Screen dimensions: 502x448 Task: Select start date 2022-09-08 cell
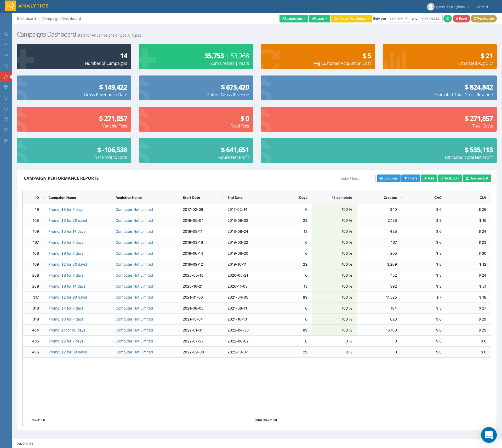click(x=193, y=352)
